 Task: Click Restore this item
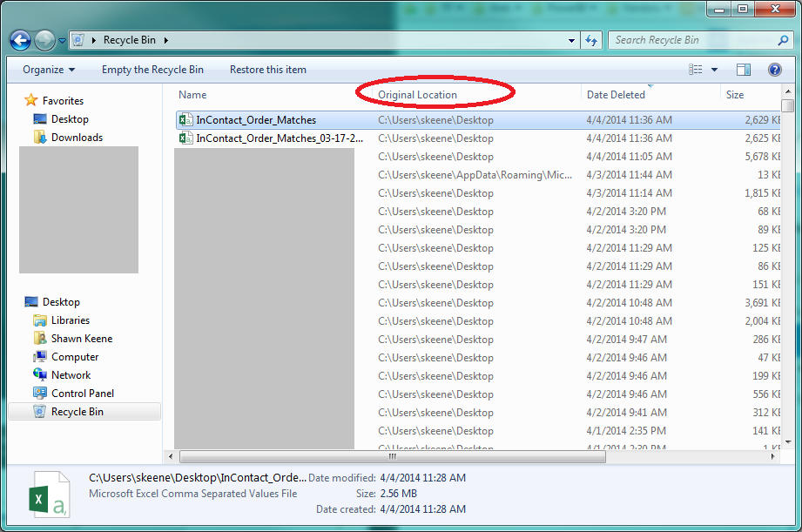(x=268, y=70)
